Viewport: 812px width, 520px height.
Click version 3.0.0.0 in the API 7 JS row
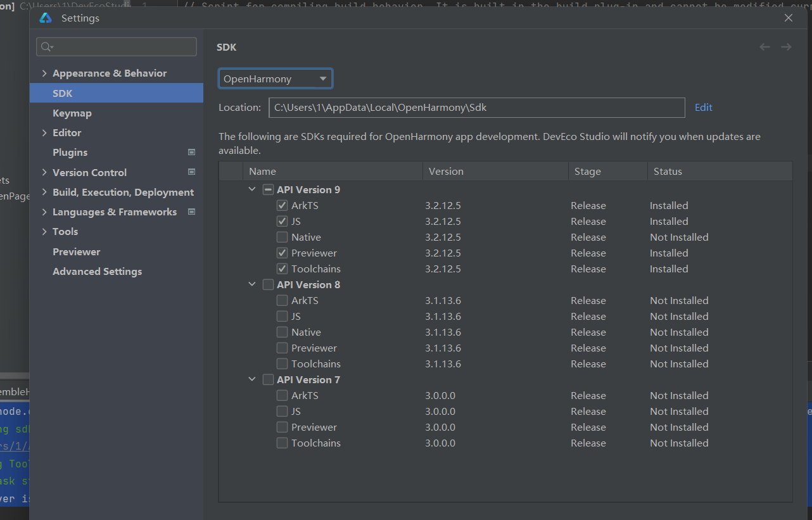pos(440,411)
